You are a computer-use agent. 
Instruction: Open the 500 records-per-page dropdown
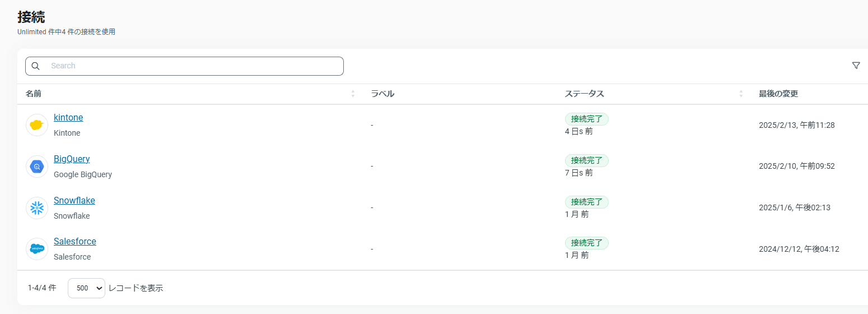[x=86, y=288]
